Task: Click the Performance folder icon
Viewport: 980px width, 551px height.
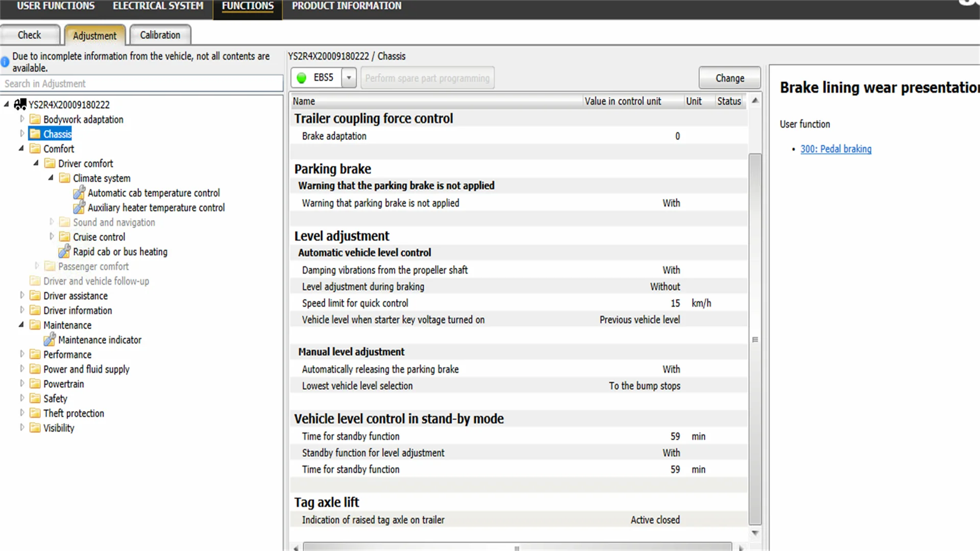Action: pyautogui.click(x=35, y=355)
